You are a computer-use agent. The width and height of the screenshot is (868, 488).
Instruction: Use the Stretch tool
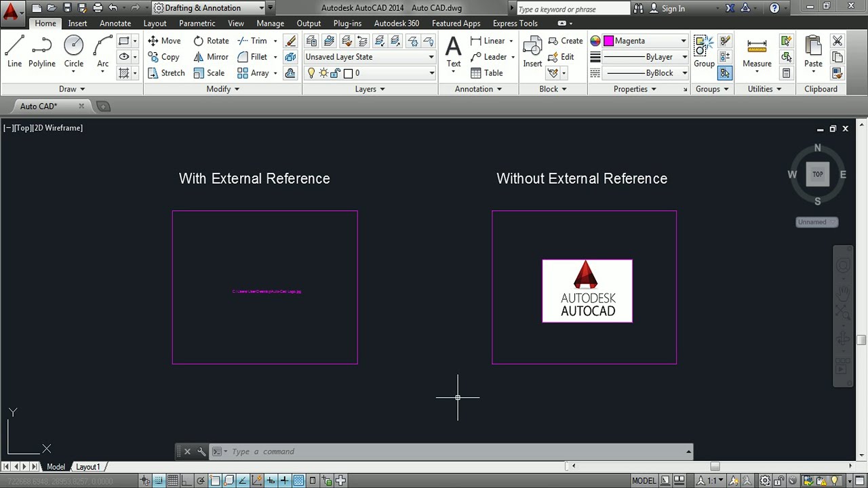pos(166,73)
